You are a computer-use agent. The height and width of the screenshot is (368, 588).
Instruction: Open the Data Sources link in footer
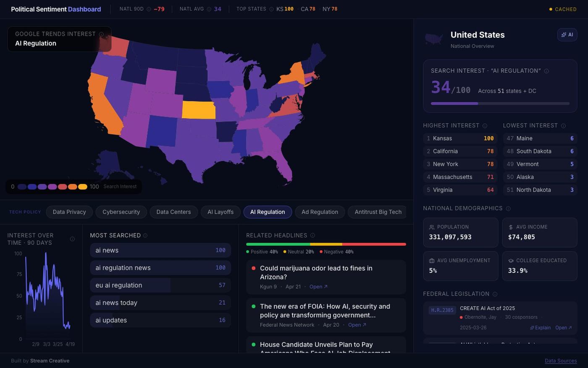point(561,361)
